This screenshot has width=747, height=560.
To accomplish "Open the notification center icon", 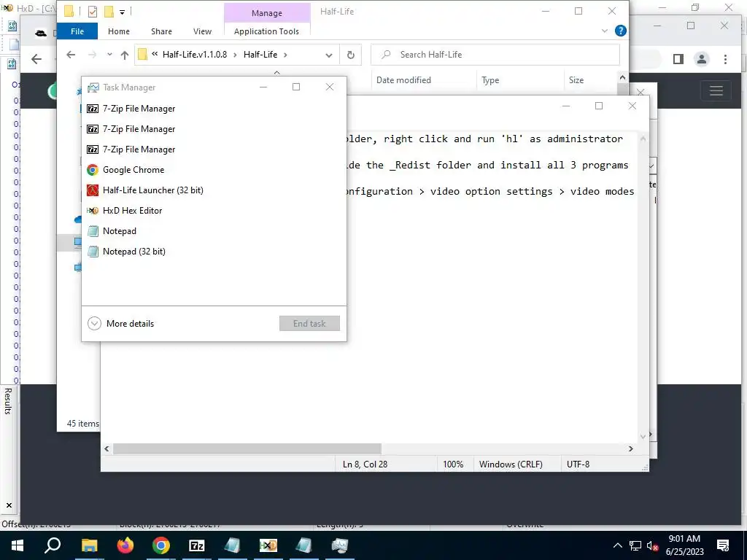I will point(723,545).
